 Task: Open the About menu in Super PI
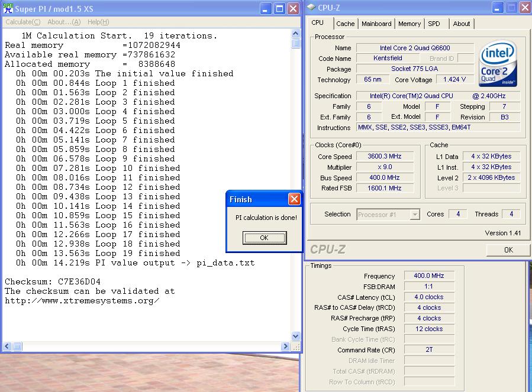point(64,22)
